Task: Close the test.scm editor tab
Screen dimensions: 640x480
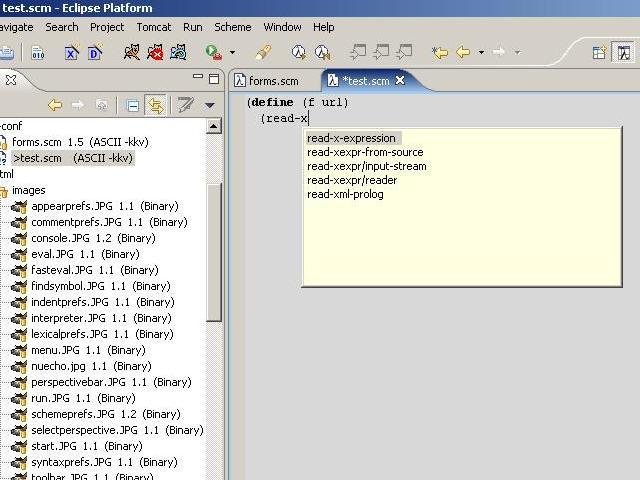Action: [400, 81]
